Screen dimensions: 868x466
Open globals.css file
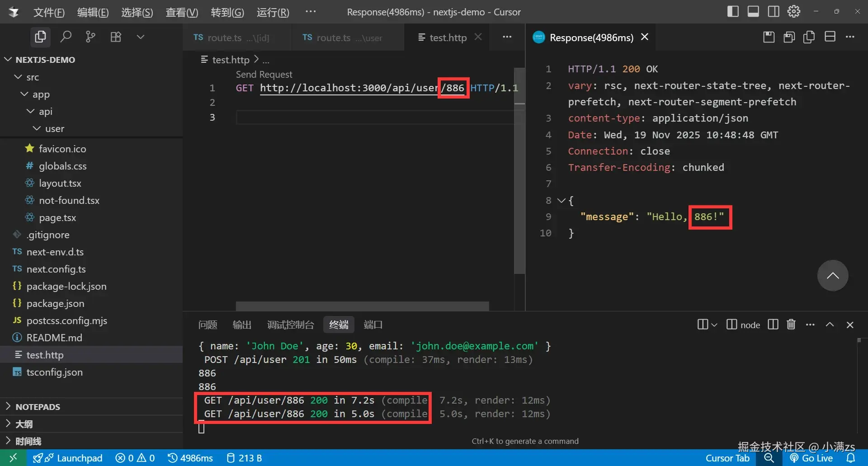(91, 166)
